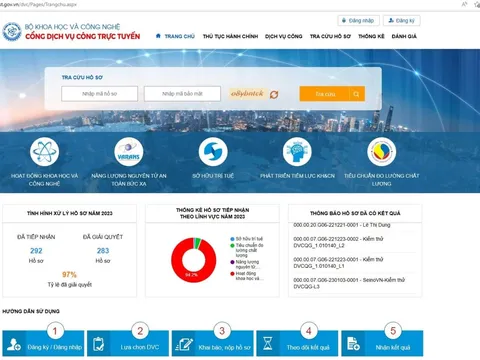Click step 3 Khai báo, nộp hồ sơ tile

212,343
